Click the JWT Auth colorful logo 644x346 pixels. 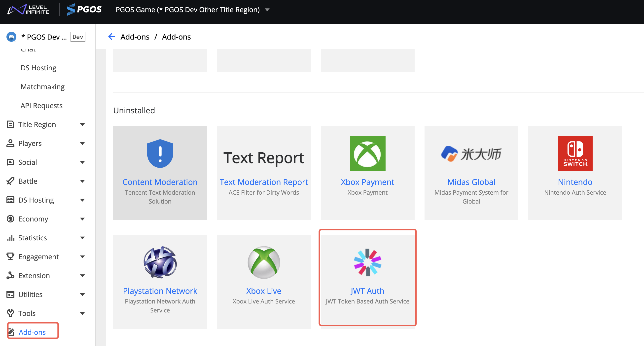(x=367, y=262)
